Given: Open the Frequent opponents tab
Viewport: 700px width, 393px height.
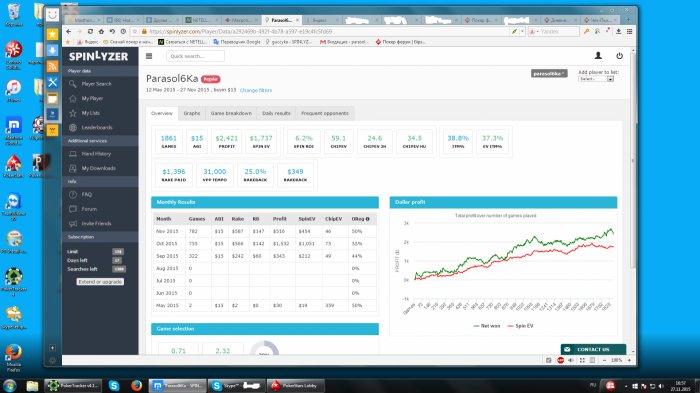Looking at the screenshot, I should point(325,113).
